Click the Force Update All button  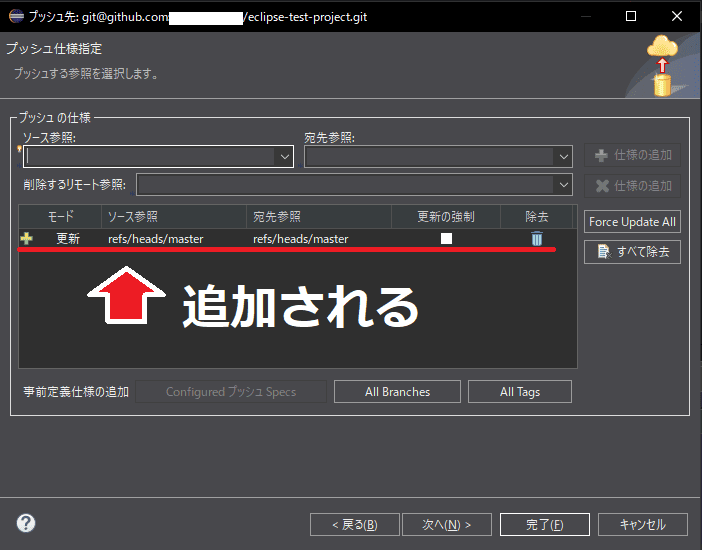click(632, 222)
